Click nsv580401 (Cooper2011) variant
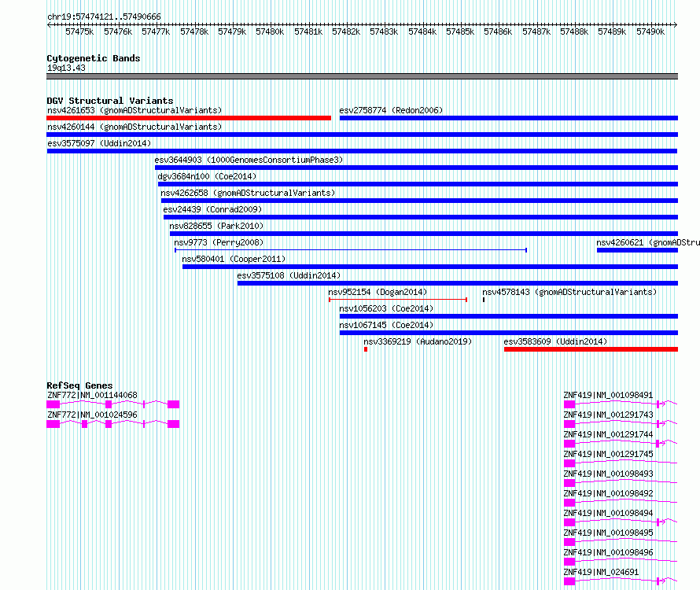The height and width of the screenshot is (590, 700). [x=234, y=259]
